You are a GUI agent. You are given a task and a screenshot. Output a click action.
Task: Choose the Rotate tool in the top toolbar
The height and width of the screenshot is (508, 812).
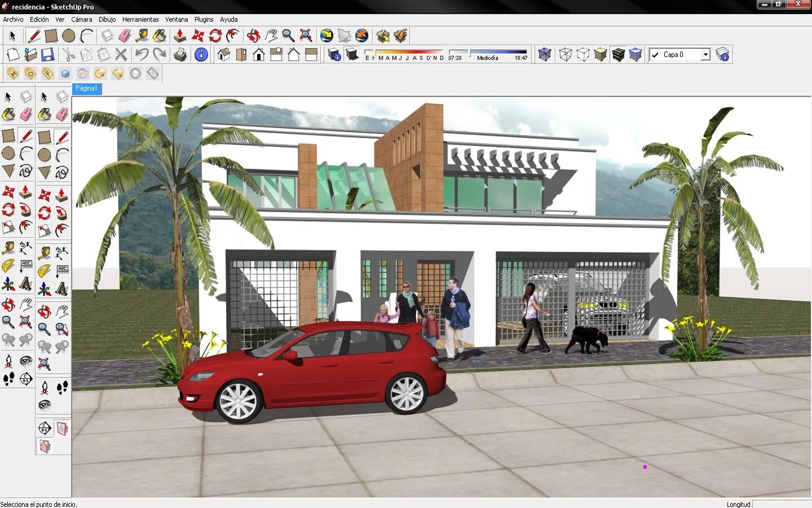point(215,36)
